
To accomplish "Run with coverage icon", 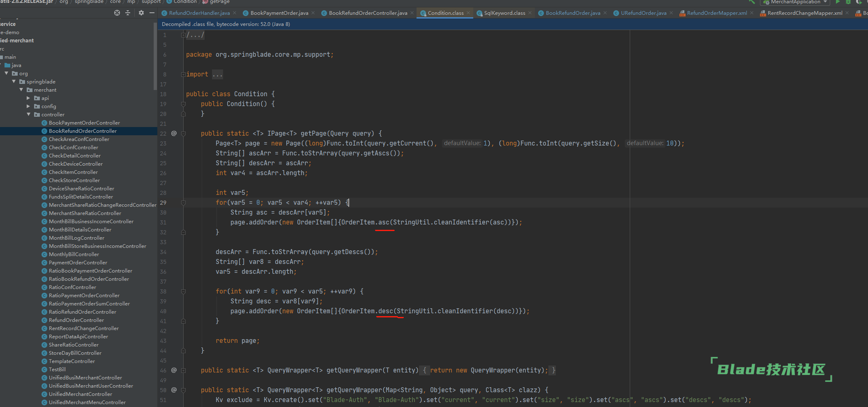I will (859, 2).
